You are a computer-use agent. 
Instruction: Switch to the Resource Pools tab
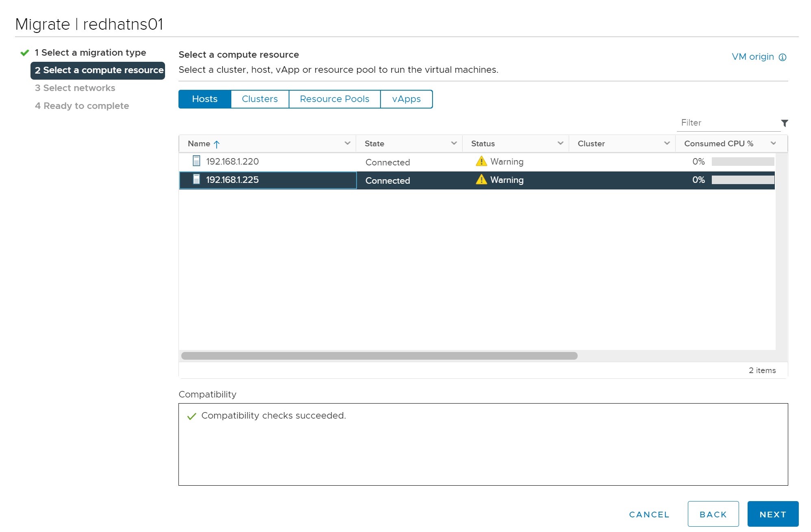coord(334,99)
